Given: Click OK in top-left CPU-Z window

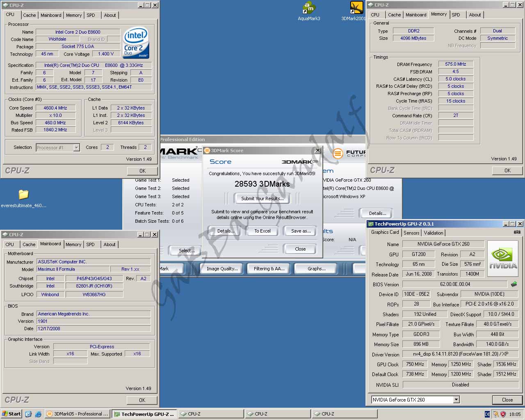Looking at the screenshot, I should point(142,171).
